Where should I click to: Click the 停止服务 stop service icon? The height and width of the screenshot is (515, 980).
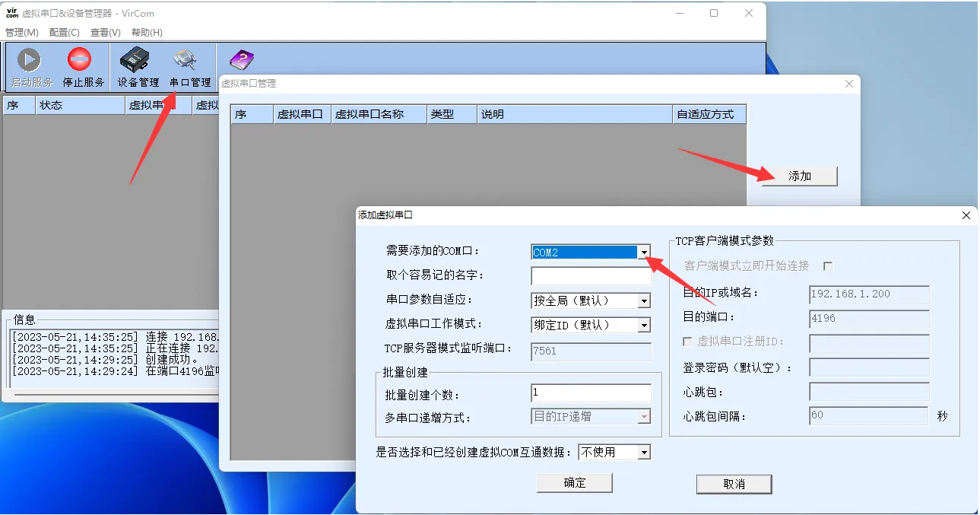coord(80,65)
